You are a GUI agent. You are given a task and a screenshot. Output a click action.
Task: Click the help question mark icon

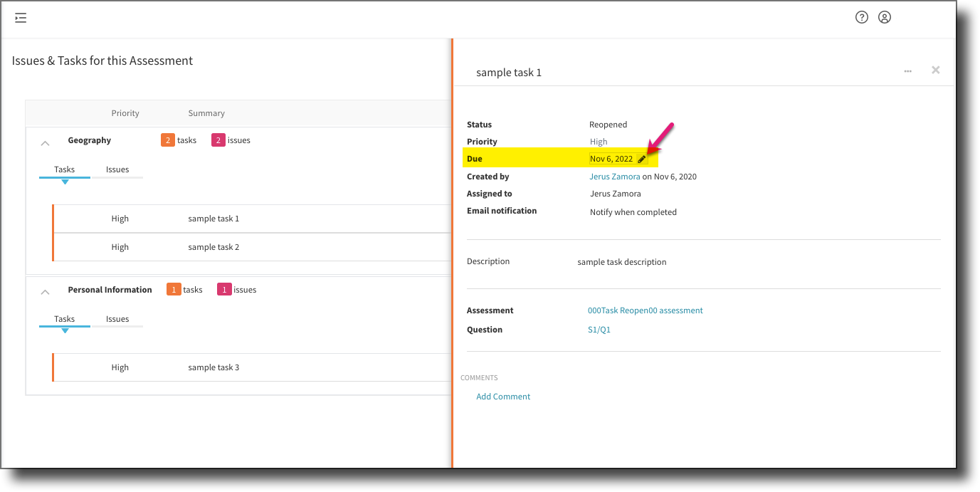click(861, 18)
